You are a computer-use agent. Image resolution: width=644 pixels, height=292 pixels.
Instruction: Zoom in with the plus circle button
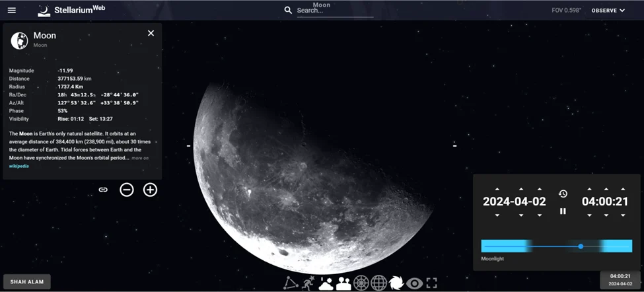(x=151, y=190)
